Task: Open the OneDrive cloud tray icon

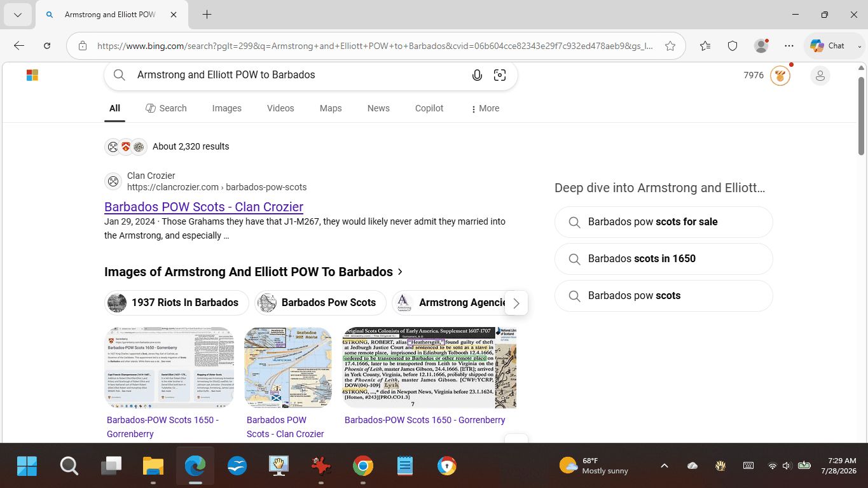Action: 692,466
